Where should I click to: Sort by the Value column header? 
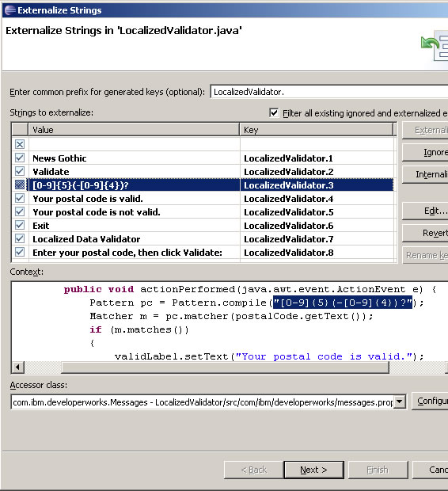134,130
